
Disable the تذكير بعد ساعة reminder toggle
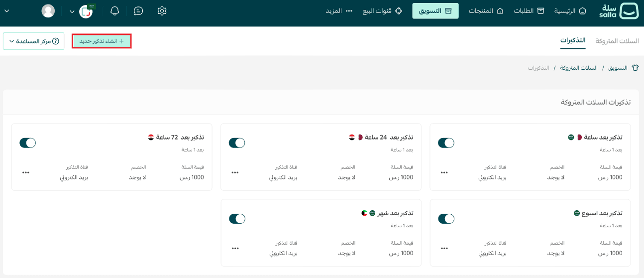tap(446, 143)
